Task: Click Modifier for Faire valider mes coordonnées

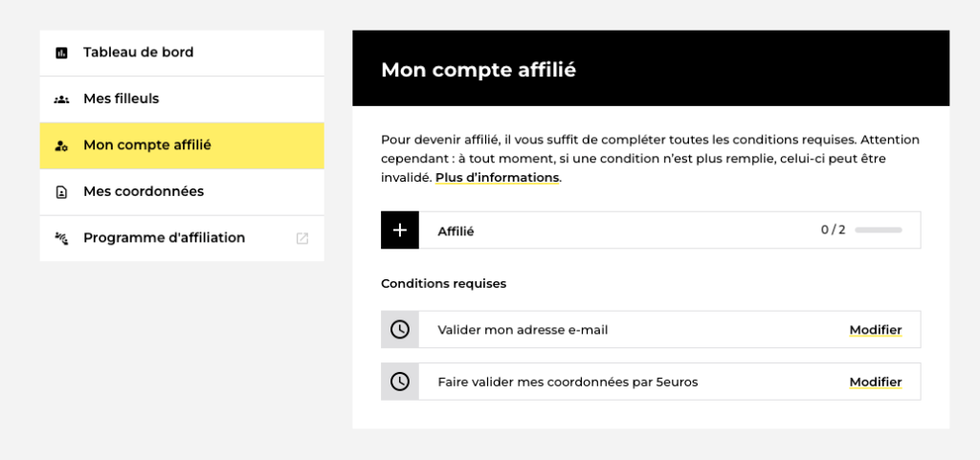Action: coord(875,382)
